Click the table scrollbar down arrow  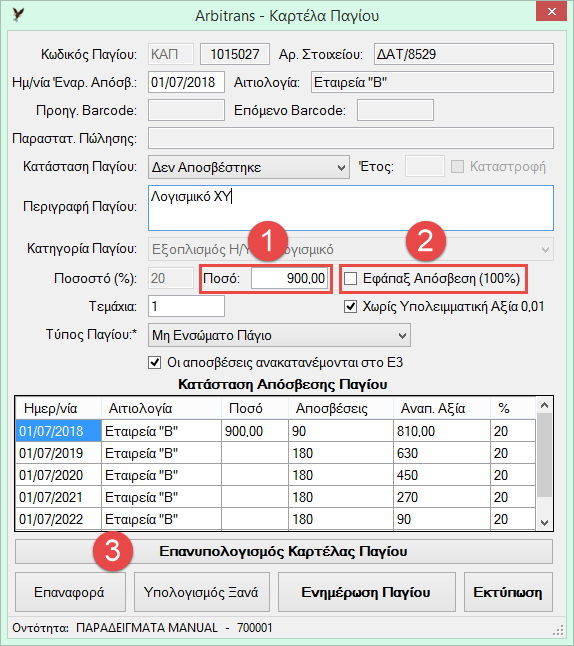pyautogui.click(x=544, y=522)
